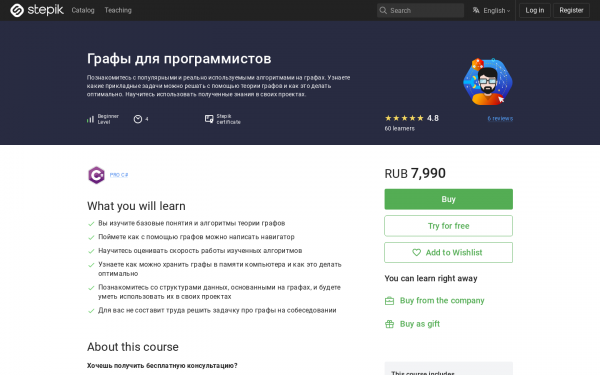Click the course avatar image
This screenshot has height=375, width=600.
point(488,82)
